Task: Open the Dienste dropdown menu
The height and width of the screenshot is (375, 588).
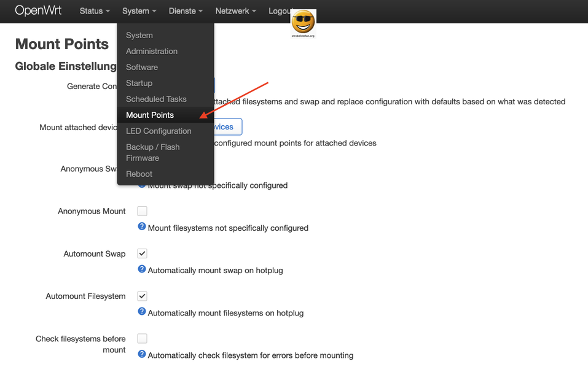Action: 186,11
